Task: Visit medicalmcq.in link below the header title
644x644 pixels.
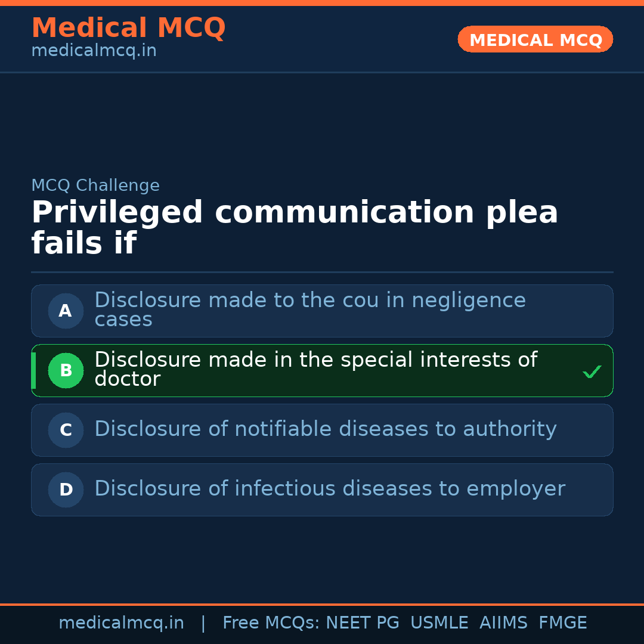Action: point(94,51)
